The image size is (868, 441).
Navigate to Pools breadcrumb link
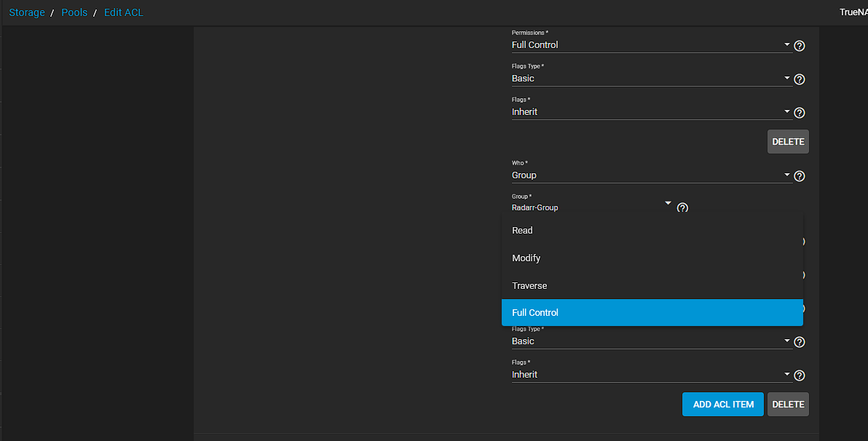point(74,12)
